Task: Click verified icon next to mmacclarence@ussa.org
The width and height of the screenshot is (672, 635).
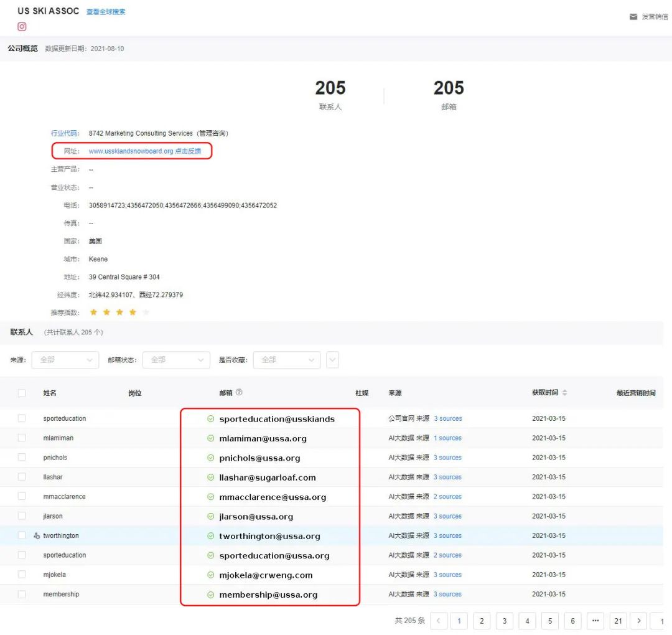Action: 210,497
